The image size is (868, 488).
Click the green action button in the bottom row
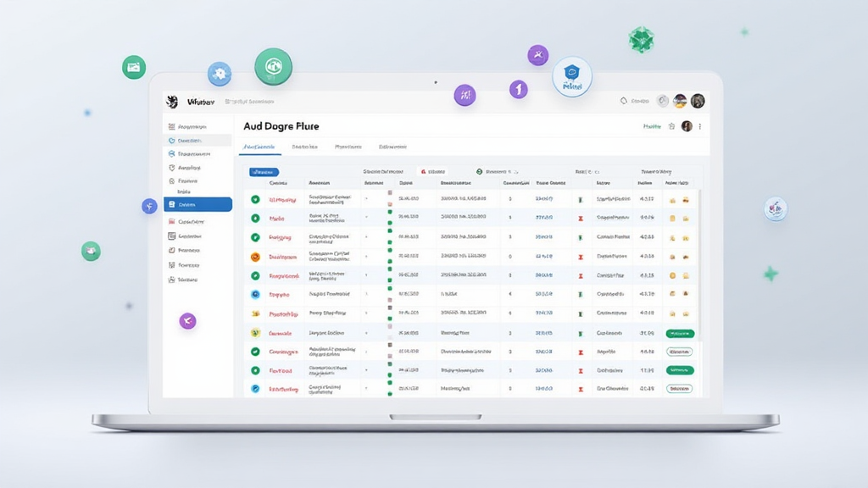[679, 387]
